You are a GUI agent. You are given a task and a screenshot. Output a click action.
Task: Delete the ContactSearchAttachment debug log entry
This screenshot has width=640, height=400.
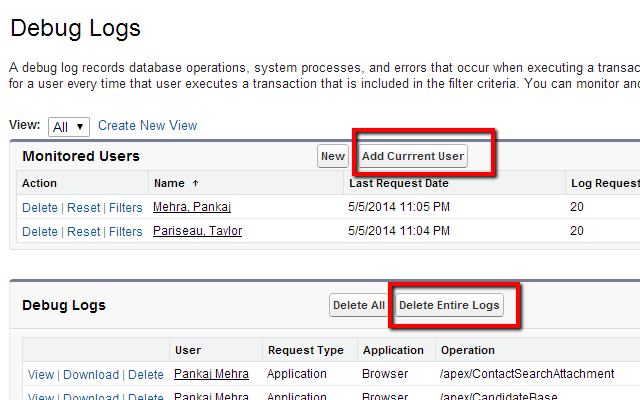coord(146,375)
